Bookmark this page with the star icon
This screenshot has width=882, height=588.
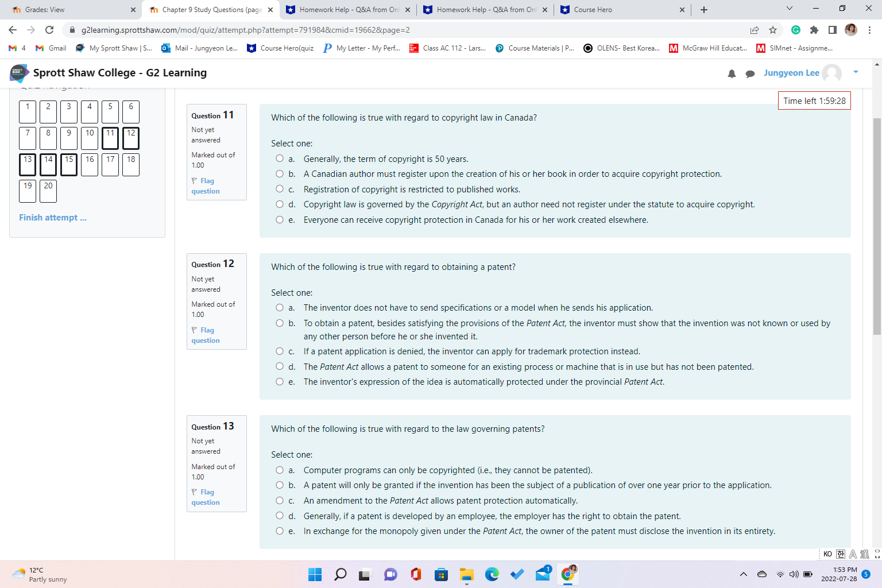point(773,30)
